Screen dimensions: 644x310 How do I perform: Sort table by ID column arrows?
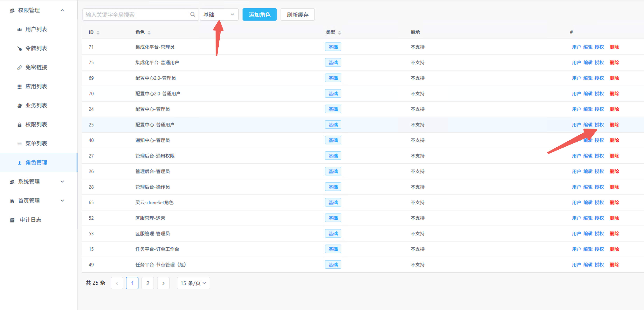[98, 32]
